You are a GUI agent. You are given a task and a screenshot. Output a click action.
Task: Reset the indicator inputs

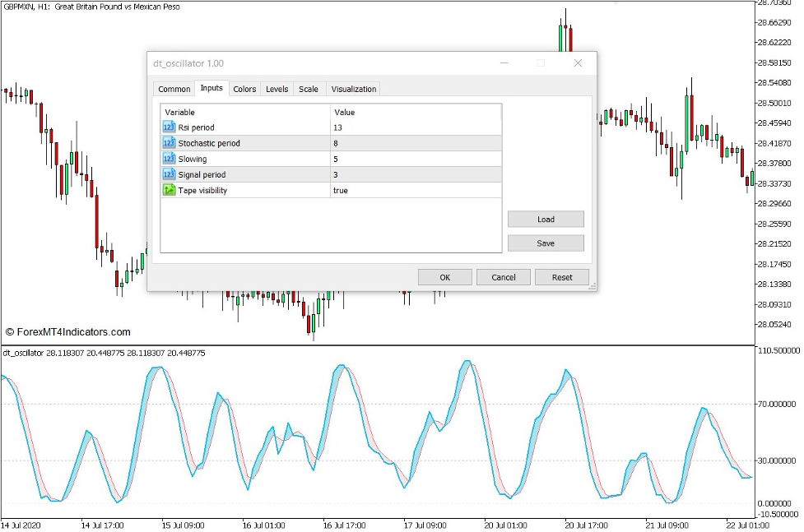[x=562, y=277]
